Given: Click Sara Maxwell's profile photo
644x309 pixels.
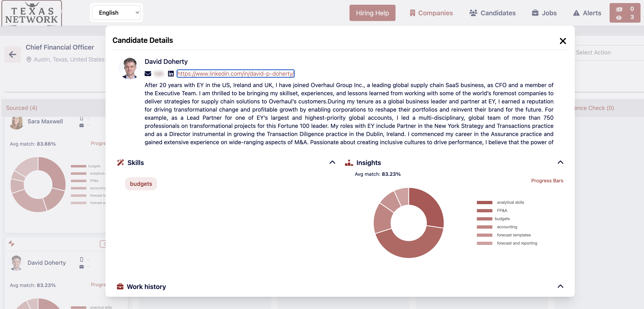Looking at the screenshot, I should click(16, 123).
